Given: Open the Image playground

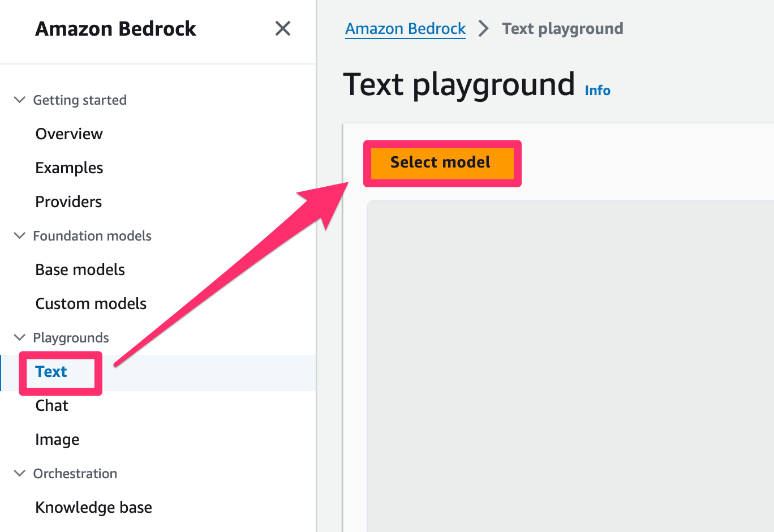Looking at the screenshot, I should 57,439.
